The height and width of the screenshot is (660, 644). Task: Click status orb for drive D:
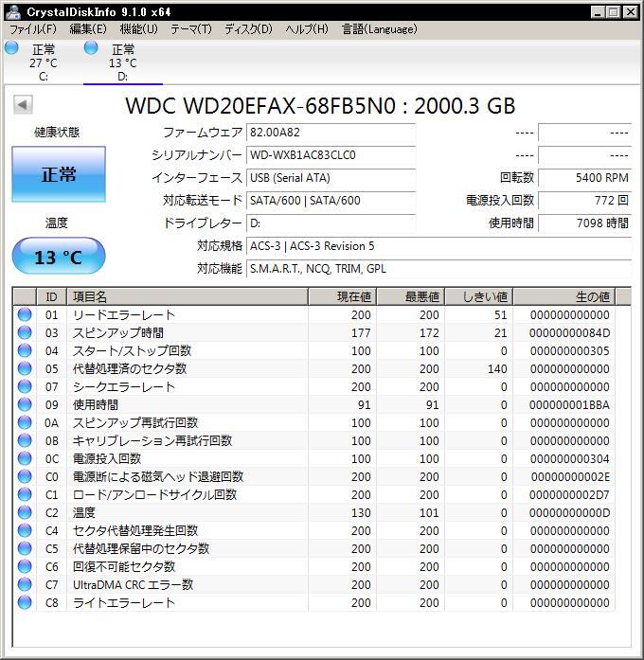pyautogui.click(x=91, y=47)
